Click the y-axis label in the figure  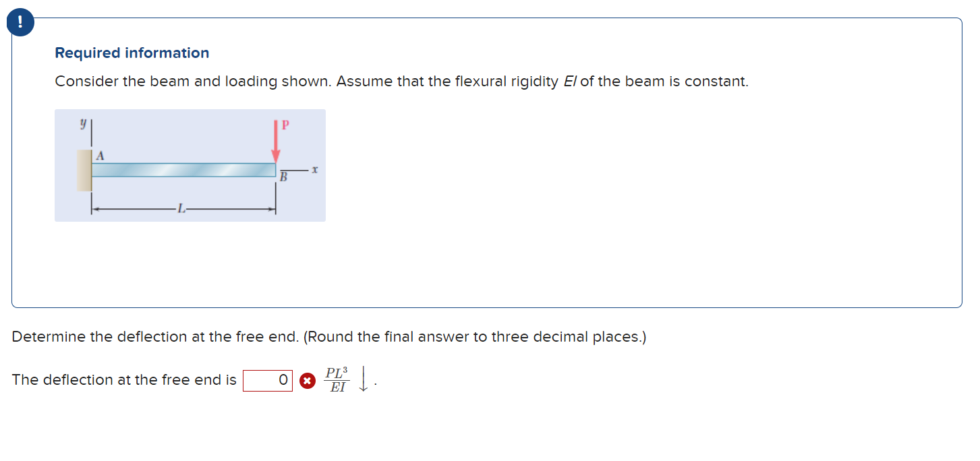[83, 122]
